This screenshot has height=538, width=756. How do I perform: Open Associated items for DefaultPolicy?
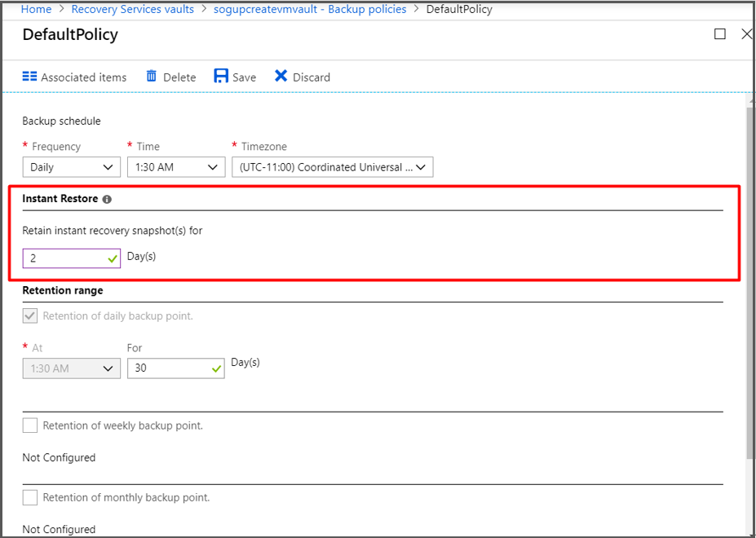74,77
